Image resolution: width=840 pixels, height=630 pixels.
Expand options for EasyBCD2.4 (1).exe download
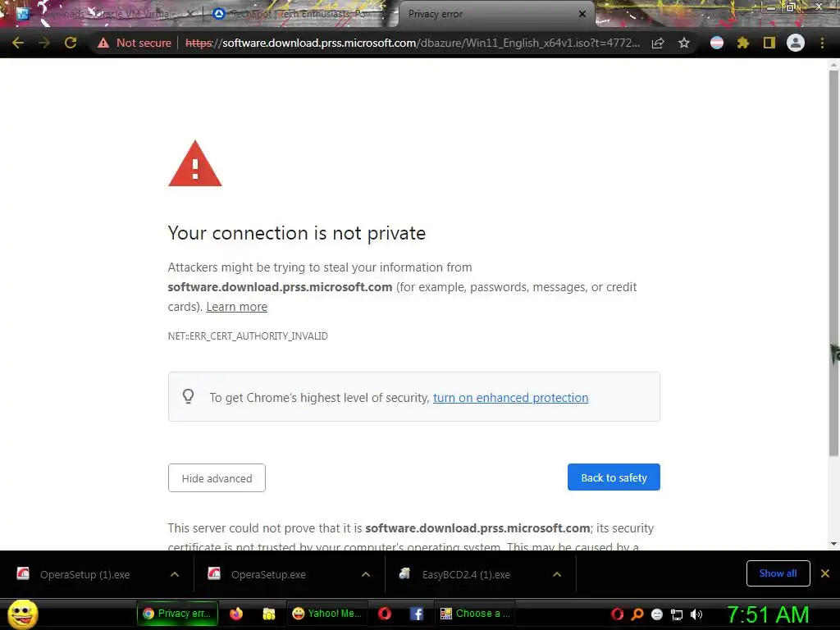tap(557, 574)
